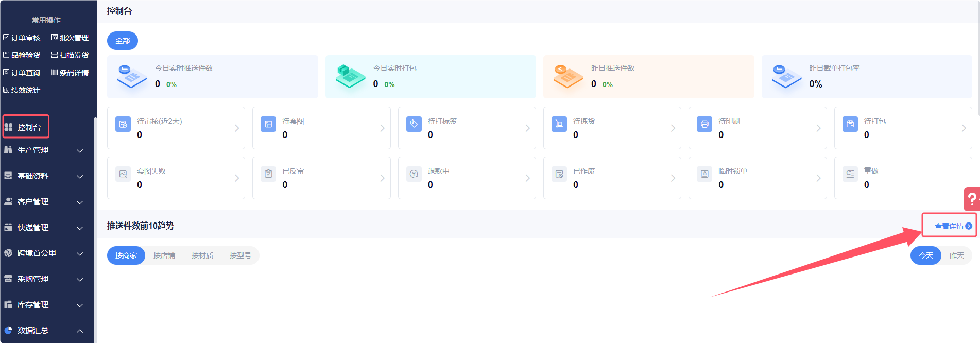Click the 待套图 card arrow
980x343 pixels.
(382, 128)
